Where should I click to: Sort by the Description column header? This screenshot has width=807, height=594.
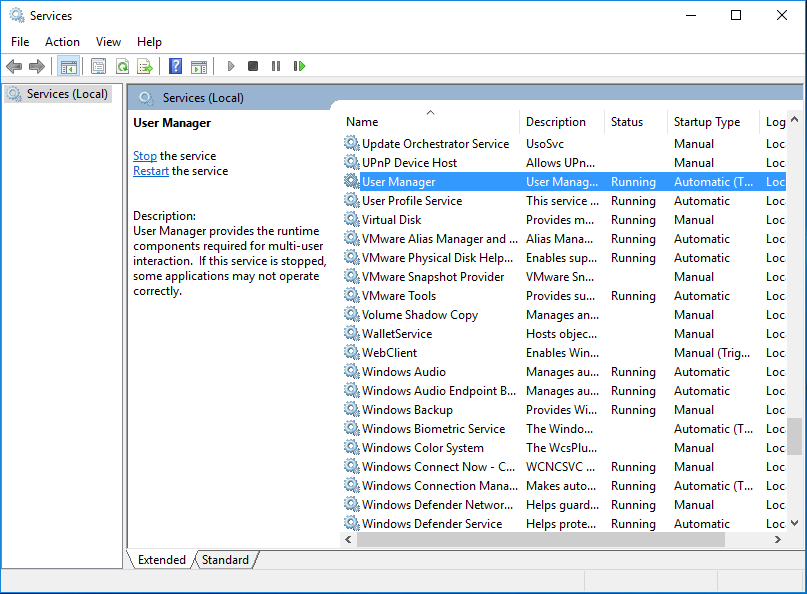click(562, 122)
